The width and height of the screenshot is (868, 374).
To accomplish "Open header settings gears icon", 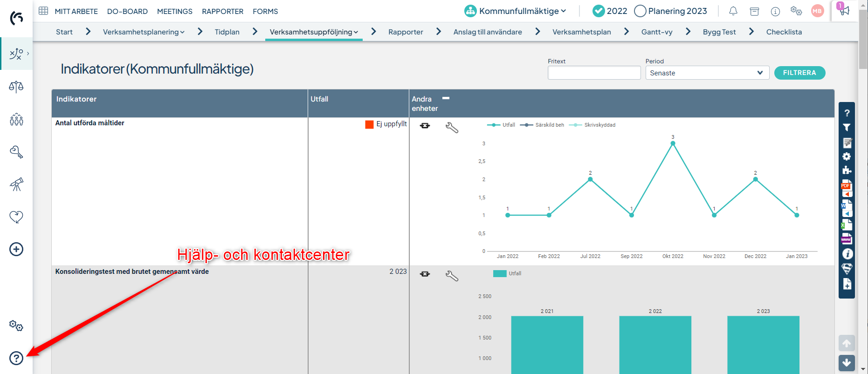I will click(796, 11).
